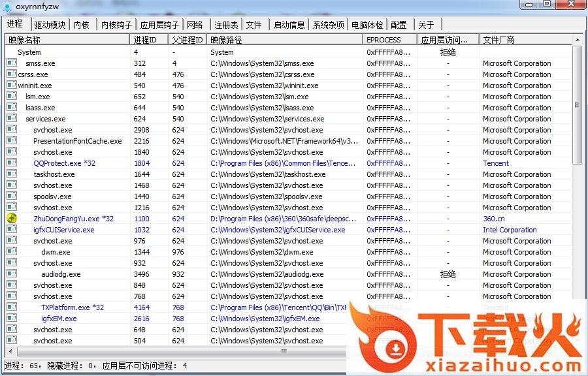Click the TXPlatform.exe row icon

(12, 307)
